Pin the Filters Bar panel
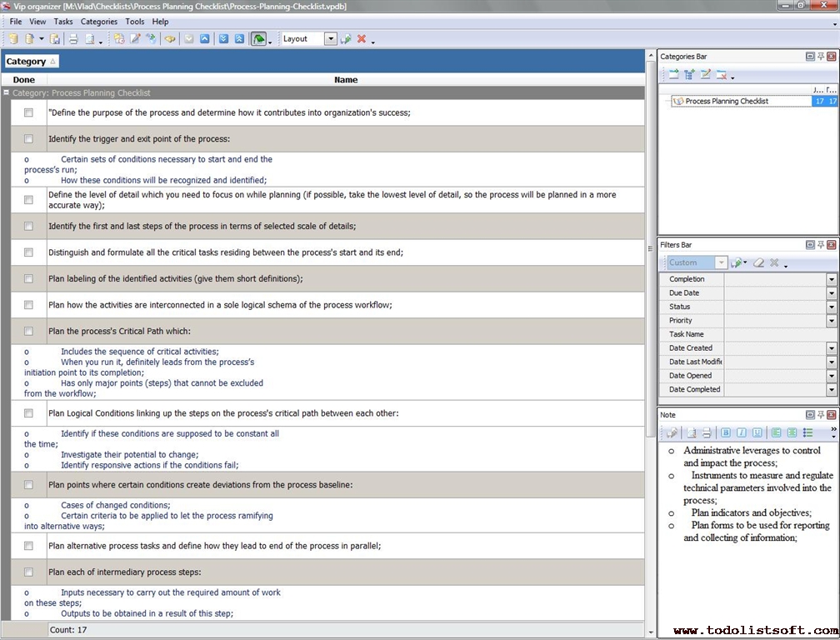Viewport: 840px width, 640px height. [x=821, y=245]
